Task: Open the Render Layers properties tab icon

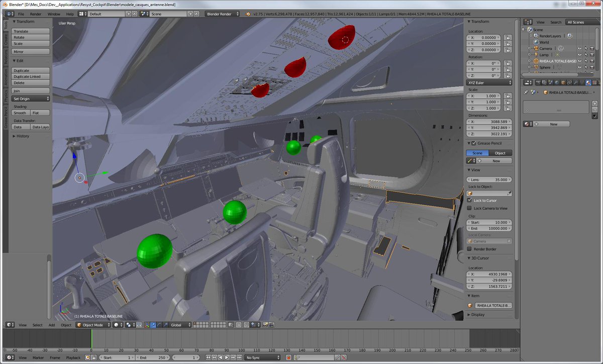Action: [544, 83]
